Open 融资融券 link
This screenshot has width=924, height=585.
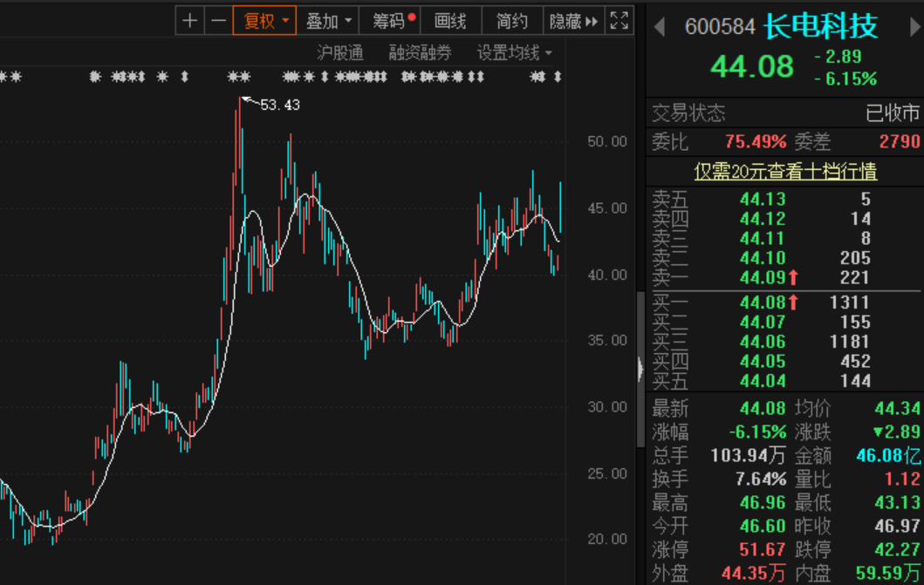pyautogui.click(x=421, y=53)
